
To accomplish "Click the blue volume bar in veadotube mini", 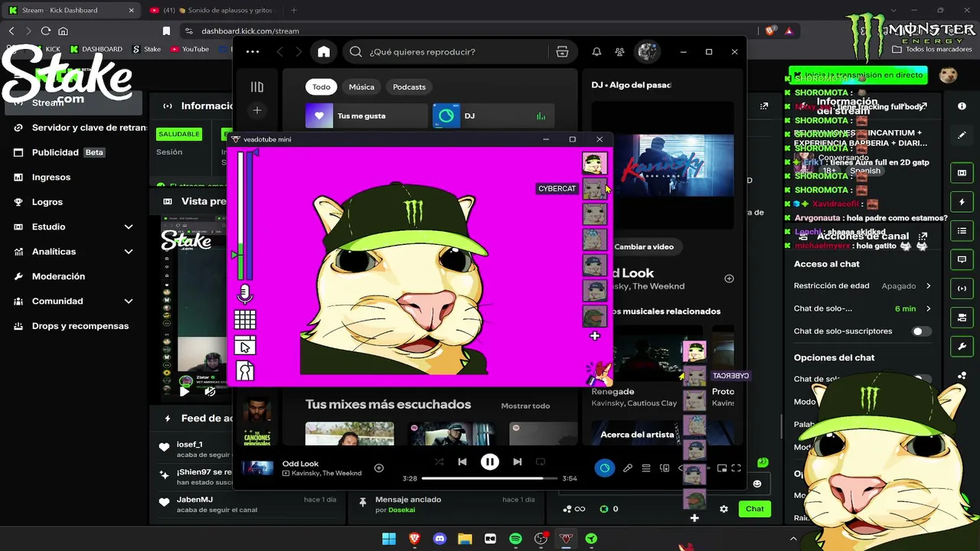I will [250, 216].
